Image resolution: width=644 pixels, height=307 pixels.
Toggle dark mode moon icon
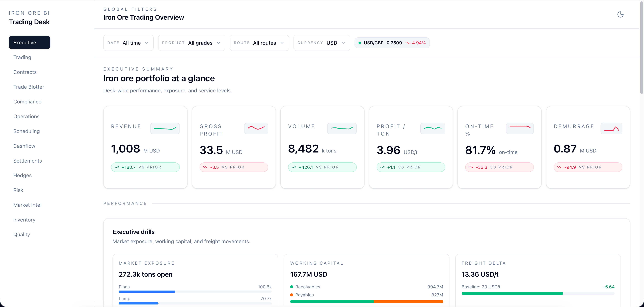(x=620, y=14)
